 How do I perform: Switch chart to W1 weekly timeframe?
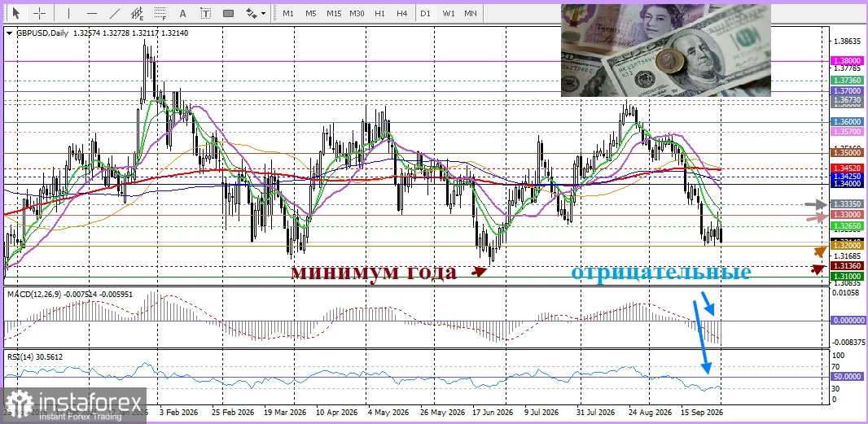[x=449, y=13]
